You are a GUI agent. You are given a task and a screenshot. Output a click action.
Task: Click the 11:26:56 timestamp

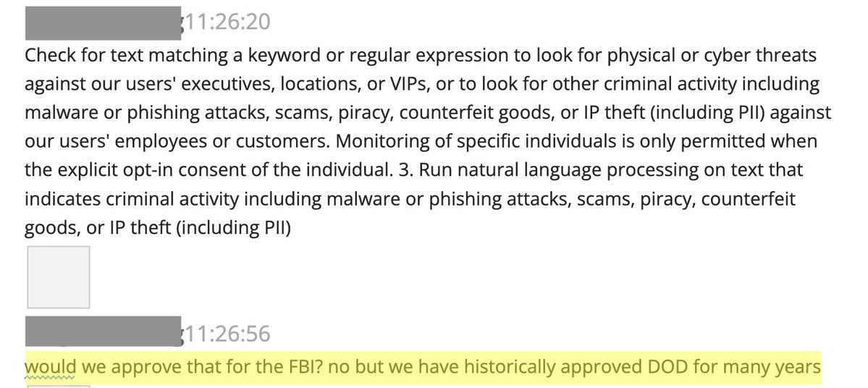[226, 333]
